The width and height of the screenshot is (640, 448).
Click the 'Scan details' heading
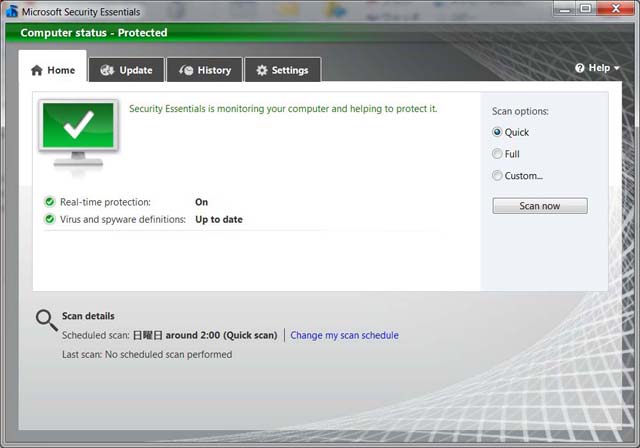point(88,316)
